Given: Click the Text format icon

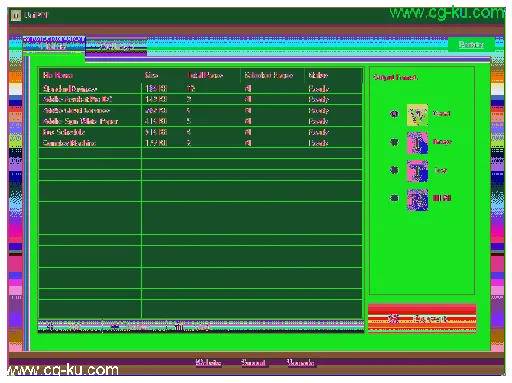Looking at the screenshot, I should (x=417, y=171).
